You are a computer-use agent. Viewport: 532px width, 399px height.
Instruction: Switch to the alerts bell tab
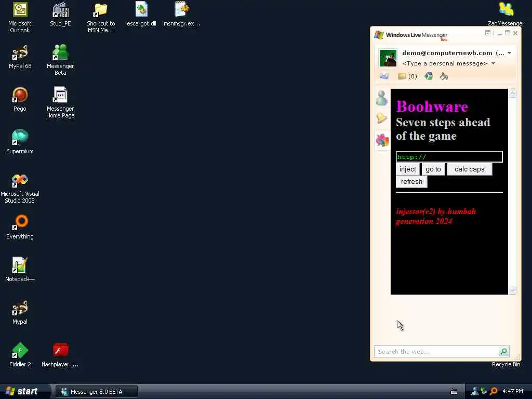point(382,118)
